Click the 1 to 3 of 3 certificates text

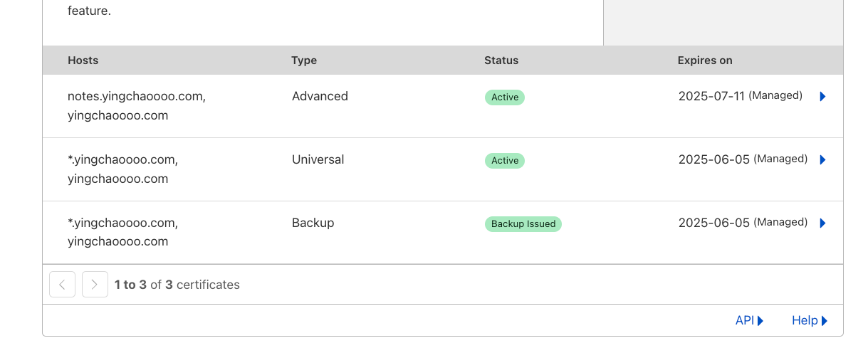[x=177, y=285]
